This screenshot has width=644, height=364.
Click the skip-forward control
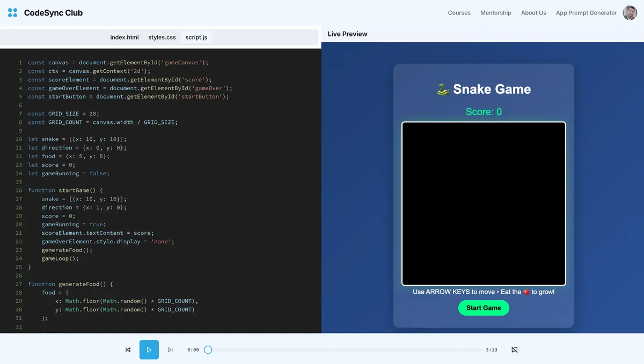[x=170, y=350]
